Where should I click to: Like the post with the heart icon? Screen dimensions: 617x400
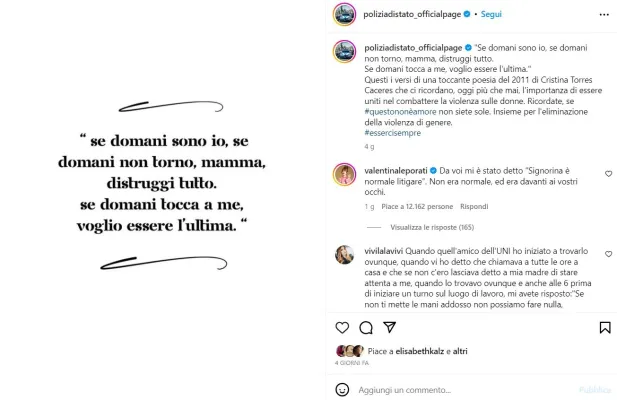click(342, 327)
